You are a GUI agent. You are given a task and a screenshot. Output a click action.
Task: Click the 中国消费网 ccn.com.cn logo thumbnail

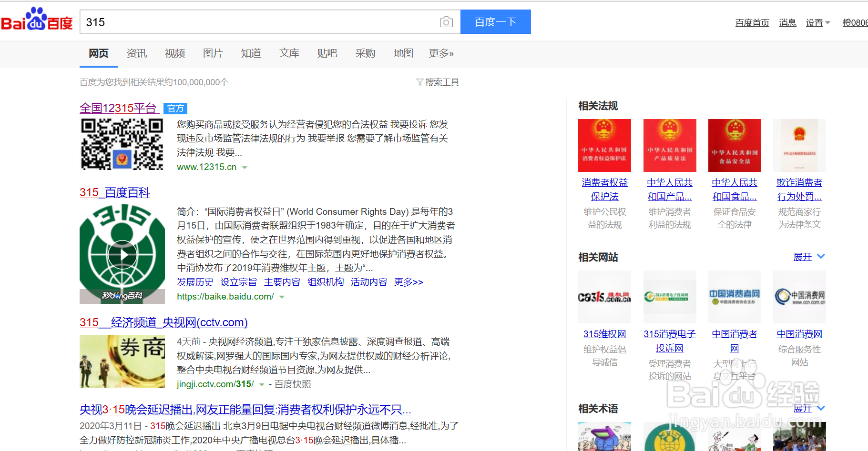click(x=799, y=297)
